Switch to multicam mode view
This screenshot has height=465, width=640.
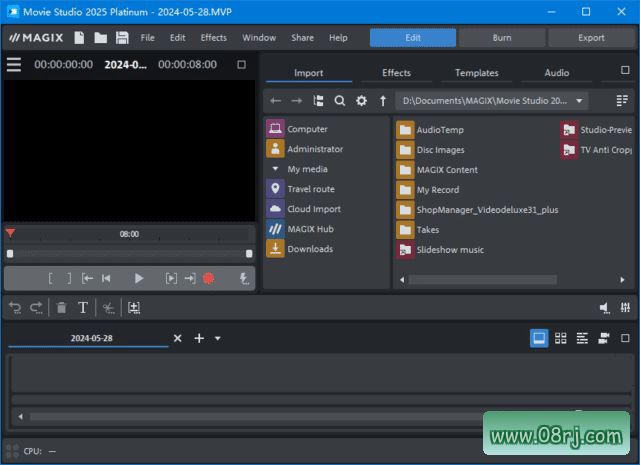tap(604, 338)
